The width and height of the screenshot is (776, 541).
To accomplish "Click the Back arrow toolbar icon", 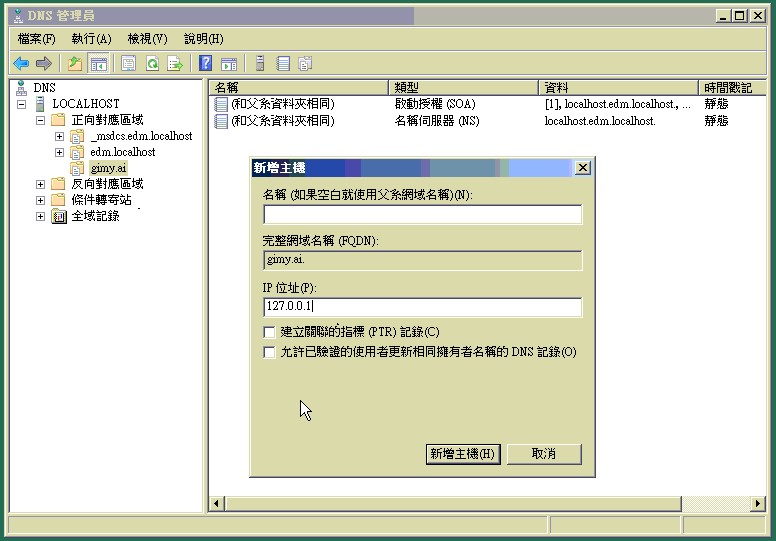I will [x=21, y=63].
